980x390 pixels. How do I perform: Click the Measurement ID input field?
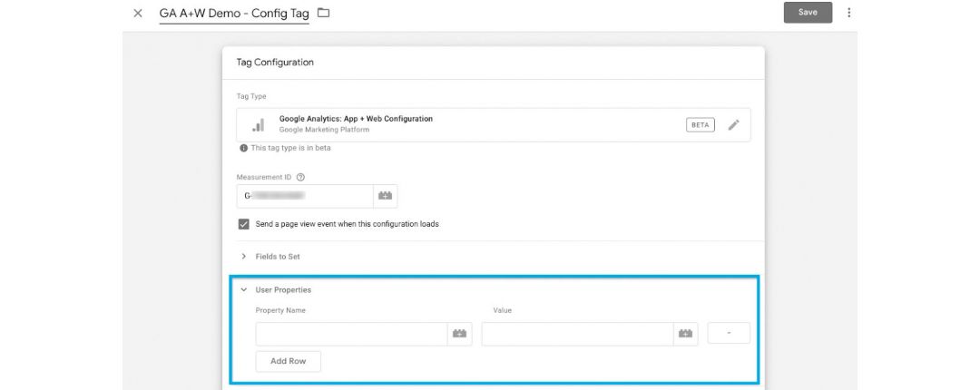[x=305, y=196]
